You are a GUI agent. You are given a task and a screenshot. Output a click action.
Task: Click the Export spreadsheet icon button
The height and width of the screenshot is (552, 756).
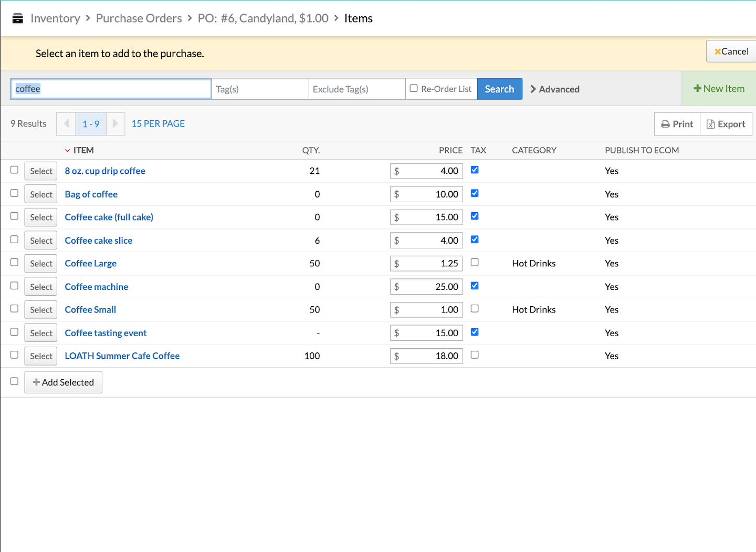point(726,124)
